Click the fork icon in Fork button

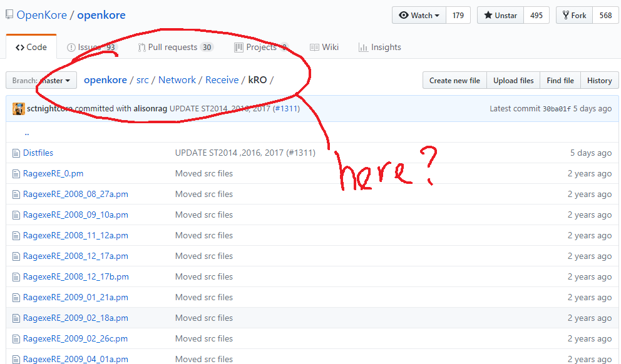pyautogui.click(x=566, y=15)
